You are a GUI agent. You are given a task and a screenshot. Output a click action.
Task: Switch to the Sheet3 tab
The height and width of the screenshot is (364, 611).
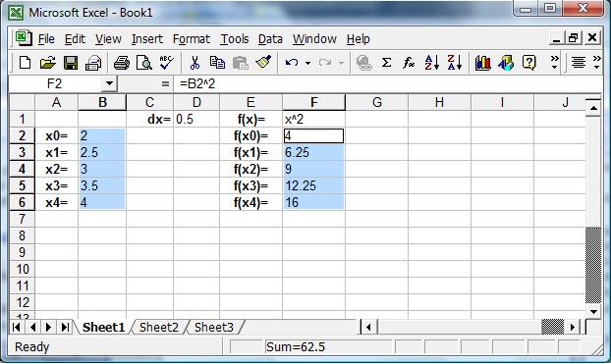point(214,327)
